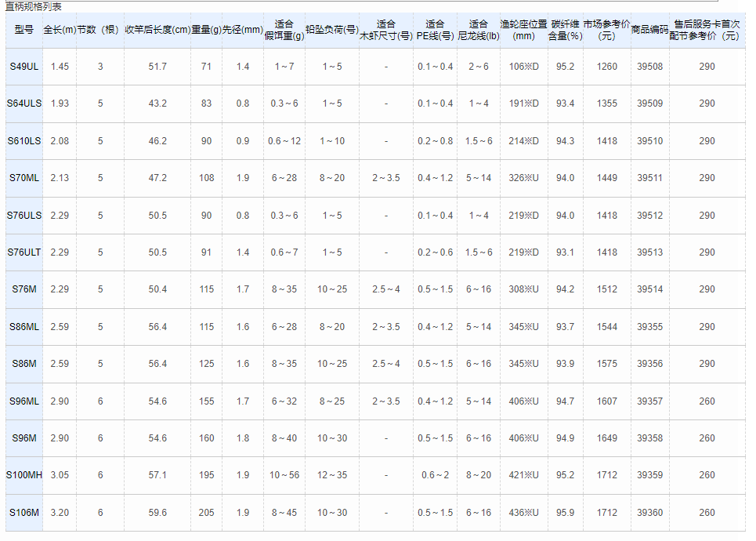Image resolution: width=756 pixels, height=541 pixels.
Task: Click product code 39510
Action: pyautogui.click(x=650, y=141)
